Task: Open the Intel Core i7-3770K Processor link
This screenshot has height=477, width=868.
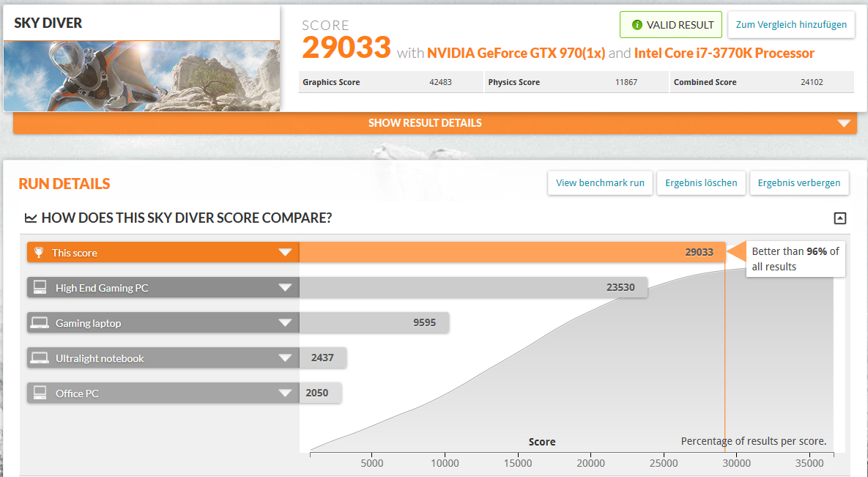Action: coord(724,53)
